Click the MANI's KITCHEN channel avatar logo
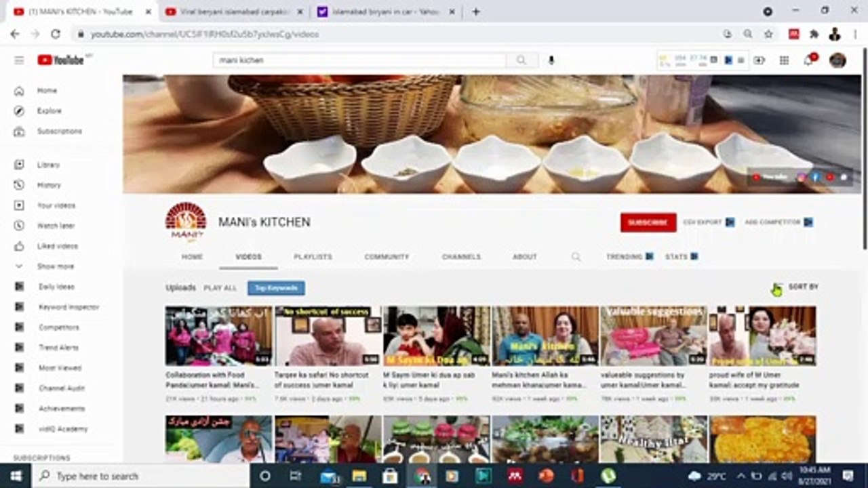The image size is (868, 488). click(x=186, y=222)
